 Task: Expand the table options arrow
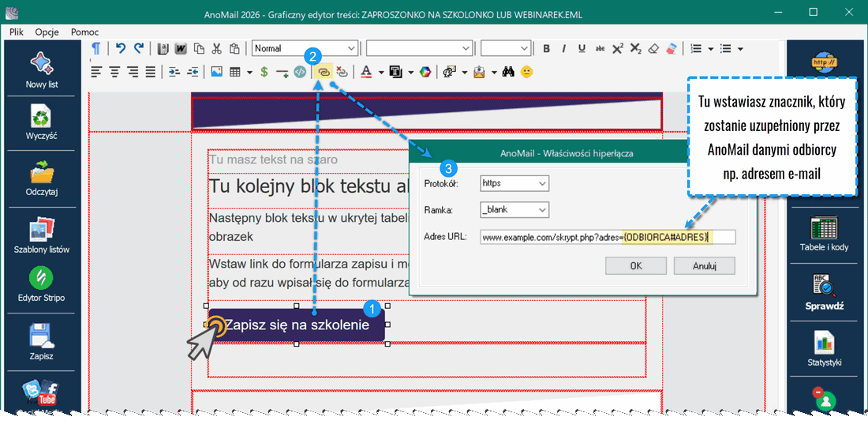[x=249, y=72]
